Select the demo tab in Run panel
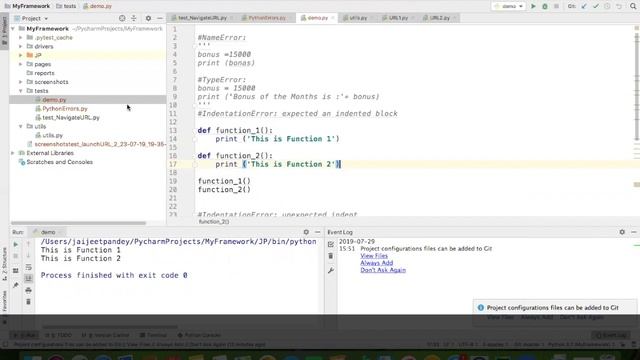 [x=48, y=232]
